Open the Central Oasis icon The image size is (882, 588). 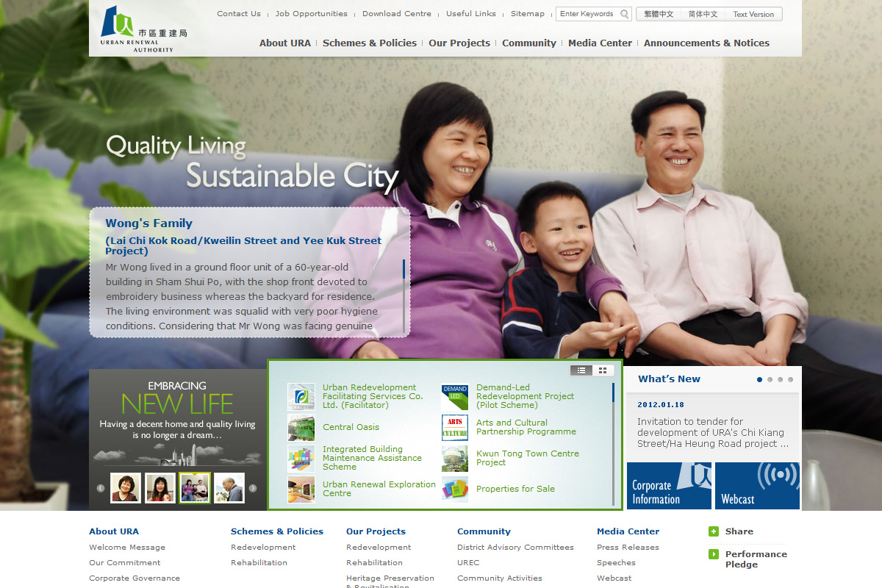[x=301, y=427]
